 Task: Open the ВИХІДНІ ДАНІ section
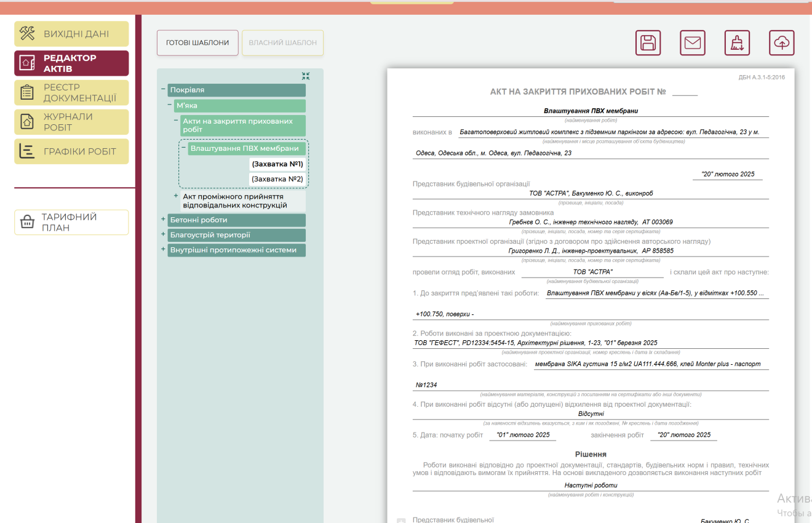(x=71, y=34)
